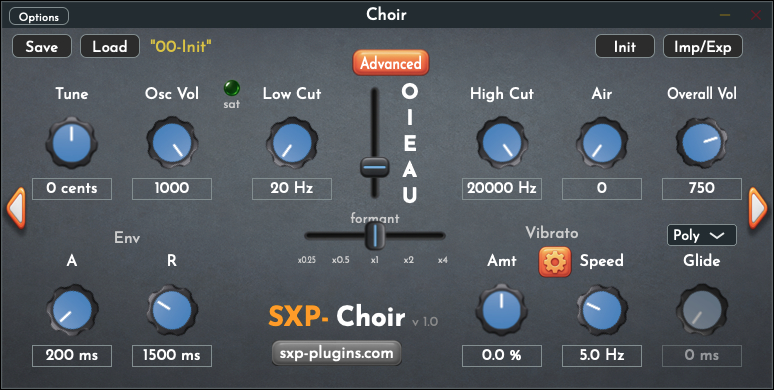Click the '0' Air value field
Viewport: 774px width, 390px height.
click(x=602, y=189)
